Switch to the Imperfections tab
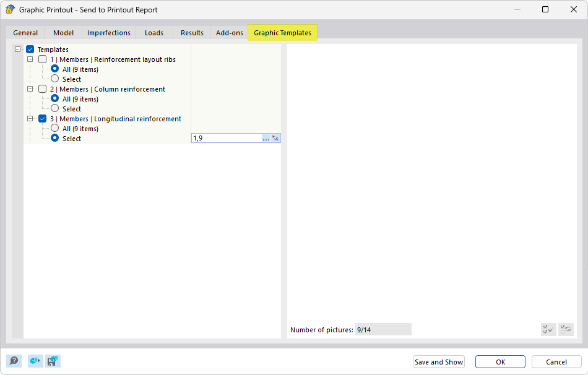This screenshot has height=375, width=588. pos(108,33)
